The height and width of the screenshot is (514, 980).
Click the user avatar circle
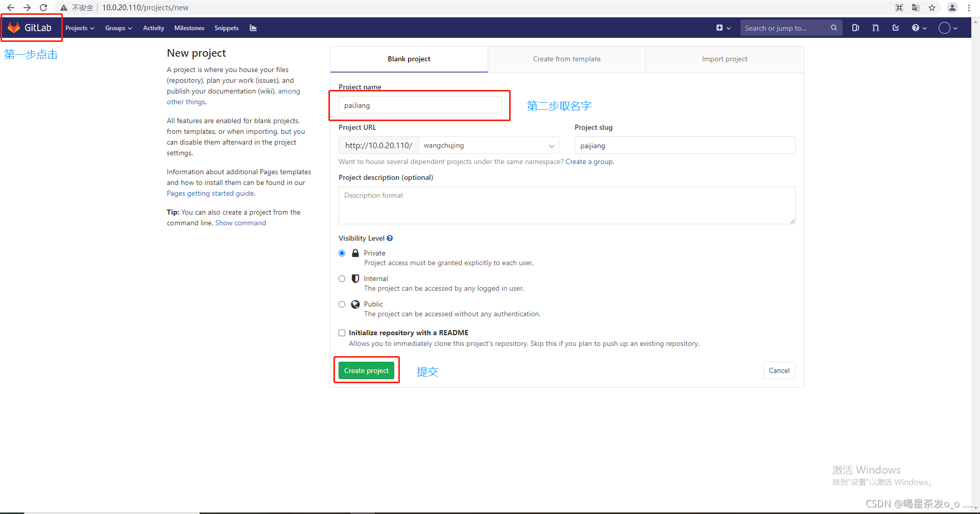pyautogui.click(x=944, y=28)
